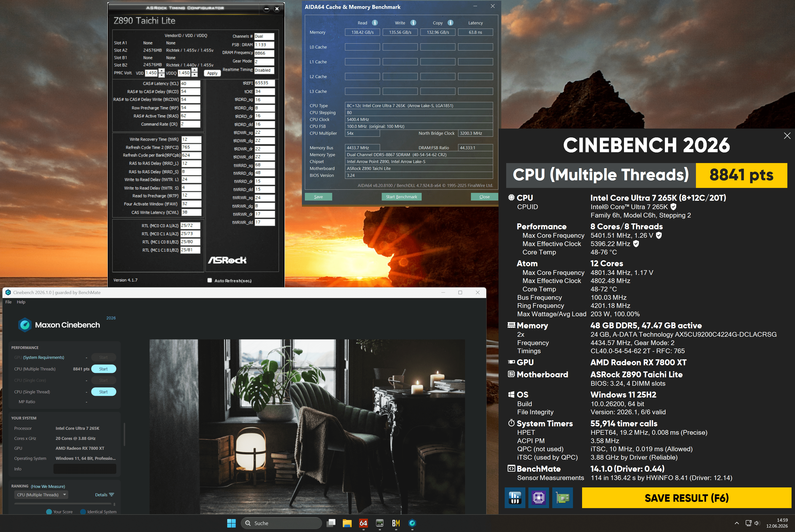This screenshot has height=532, width=795.
Task: Click the DRAM Frequency value 8866
Action: (264, 53)
